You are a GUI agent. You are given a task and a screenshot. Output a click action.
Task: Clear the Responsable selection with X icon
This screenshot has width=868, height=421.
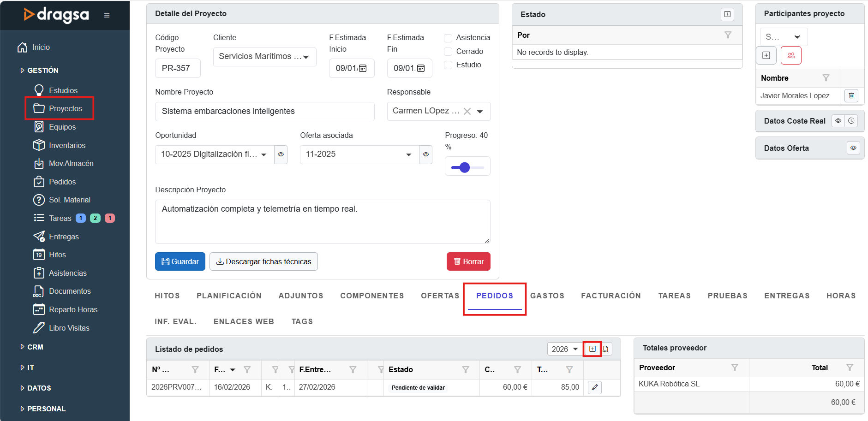click(x=467, y=111)
